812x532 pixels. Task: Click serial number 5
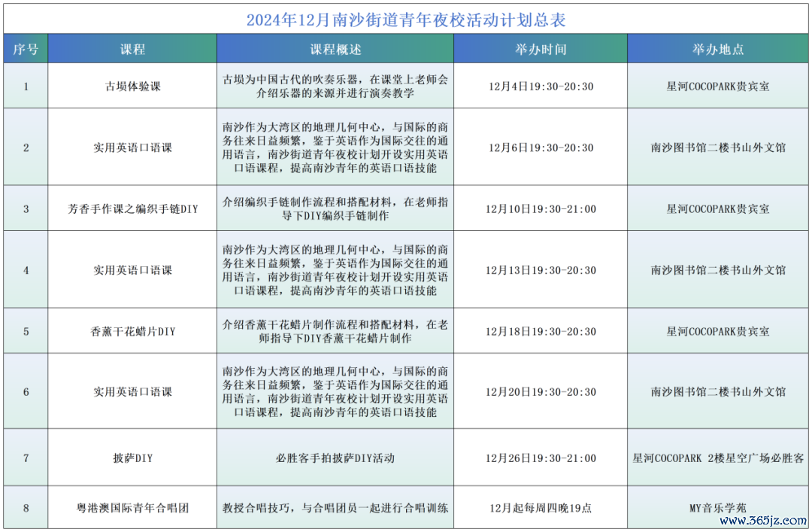coord(26,331)
